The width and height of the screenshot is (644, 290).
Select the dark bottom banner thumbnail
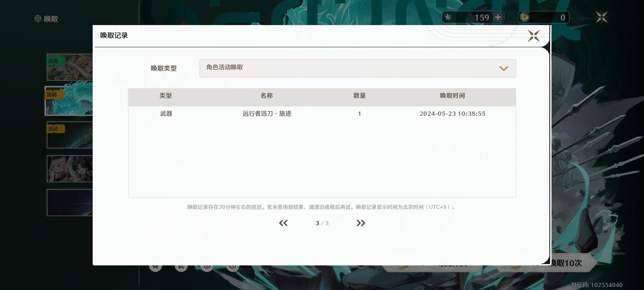click(x=70, y=203)
